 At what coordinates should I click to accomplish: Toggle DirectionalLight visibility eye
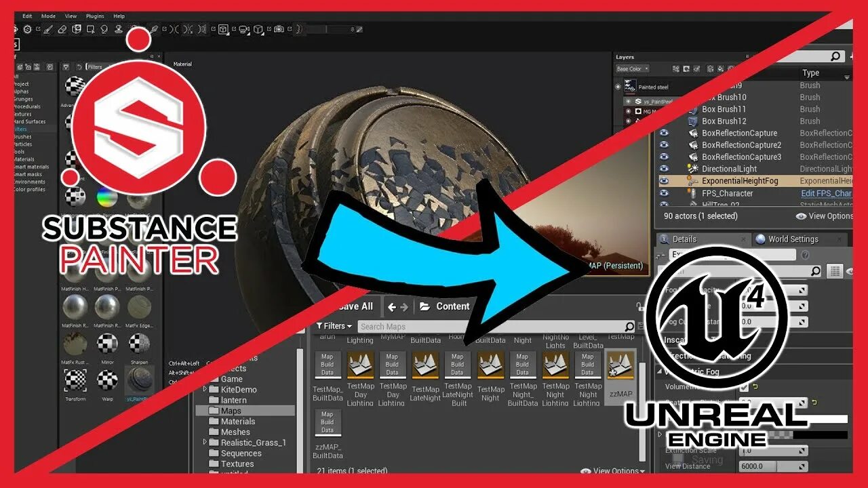click(x=664, y=169)
